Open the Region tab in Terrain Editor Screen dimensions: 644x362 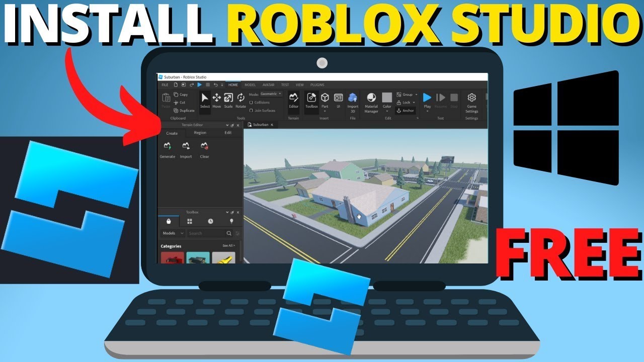(200, 133)
